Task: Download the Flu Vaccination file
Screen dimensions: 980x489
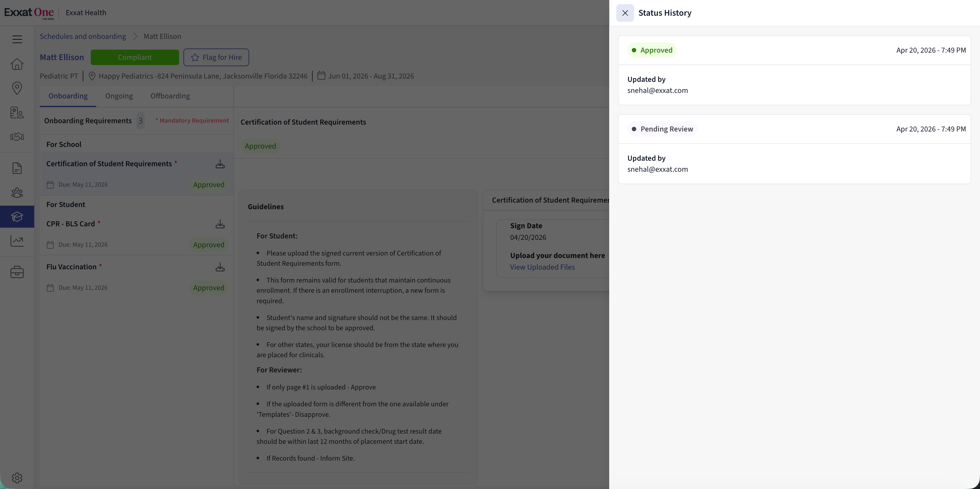Action: (220, 267)
